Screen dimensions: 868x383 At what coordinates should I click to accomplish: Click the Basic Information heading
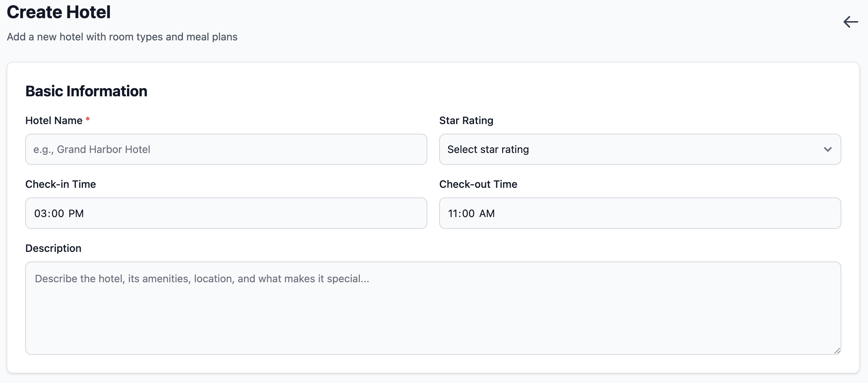click(86, 91)
